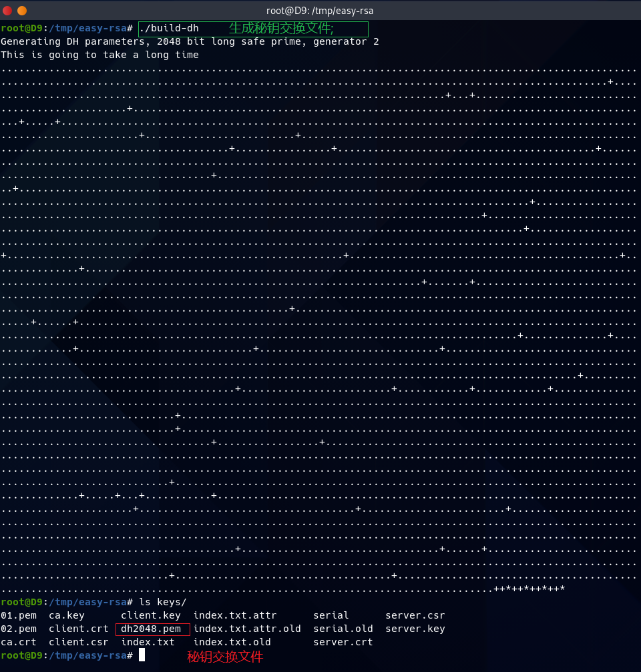Click the client.csr file name
The width and height of the screenshot is (641, 672).
(x=79, y=642)
